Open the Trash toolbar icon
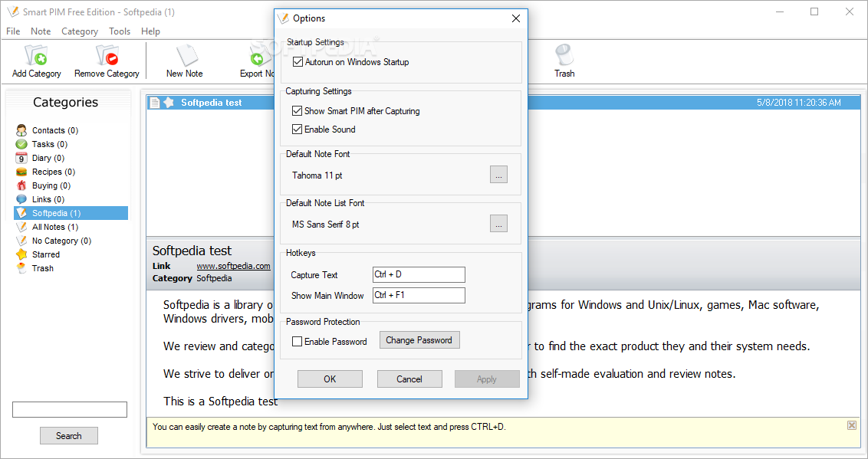 click(x=564, y=61)
